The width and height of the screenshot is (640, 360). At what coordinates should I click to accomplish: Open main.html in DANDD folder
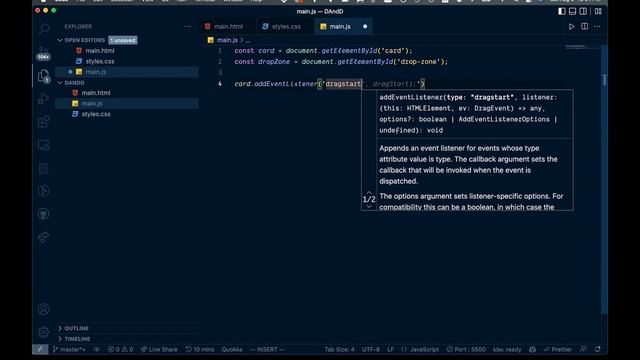(x=96, y=93)
